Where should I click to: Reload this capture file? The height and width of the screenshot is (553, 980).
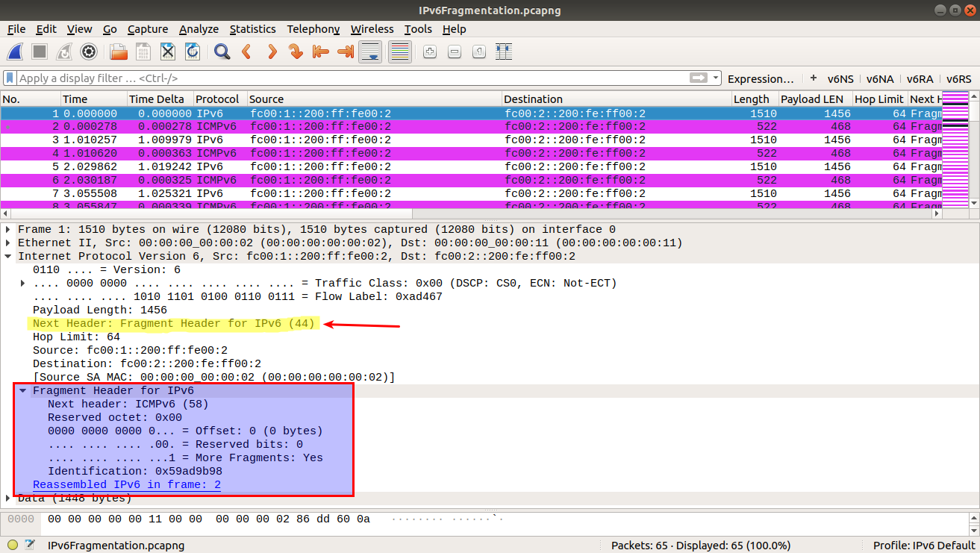tap(192, 51)
